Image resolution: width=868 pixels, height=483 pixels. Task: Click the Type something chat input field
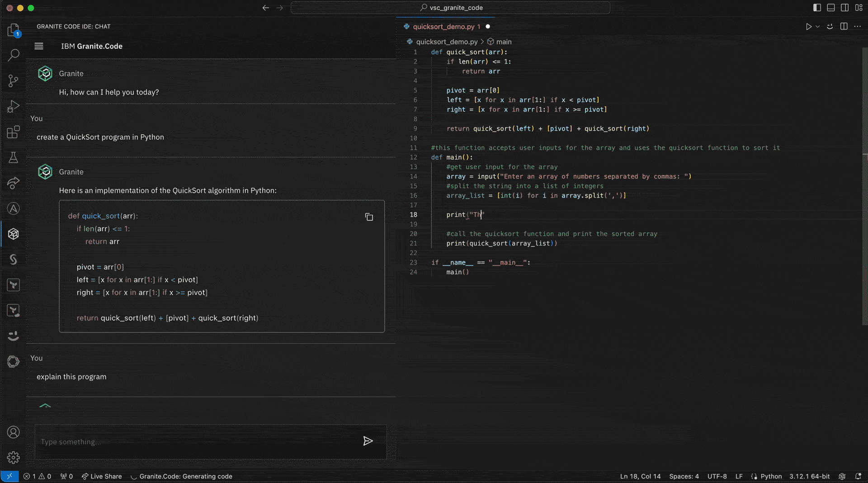point(181,442)
